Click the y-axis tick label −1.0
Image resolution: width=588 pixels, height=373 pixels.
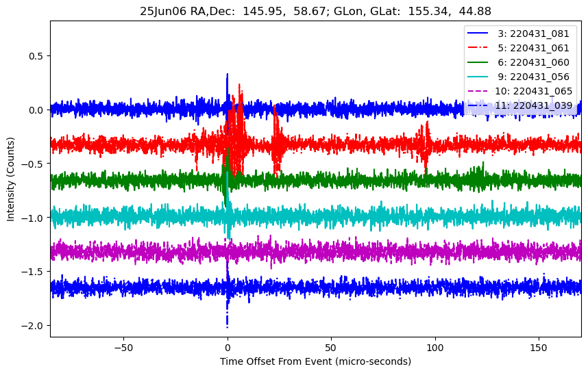tap(33, 218)
